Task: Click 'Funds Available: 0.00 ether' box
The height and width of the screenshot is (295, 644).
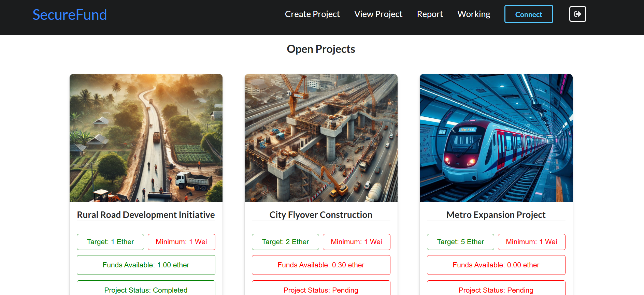Action: (x=496, y=265)
